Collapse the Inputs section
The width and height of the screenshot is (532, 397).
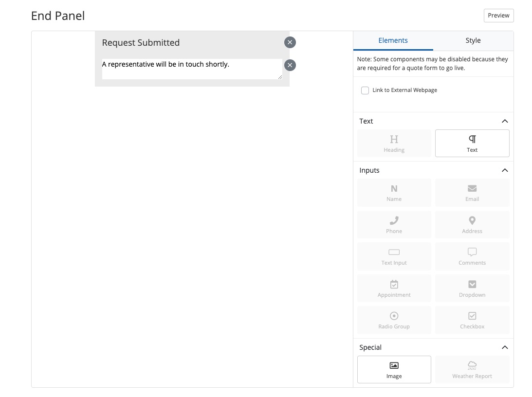click(504, 170)
